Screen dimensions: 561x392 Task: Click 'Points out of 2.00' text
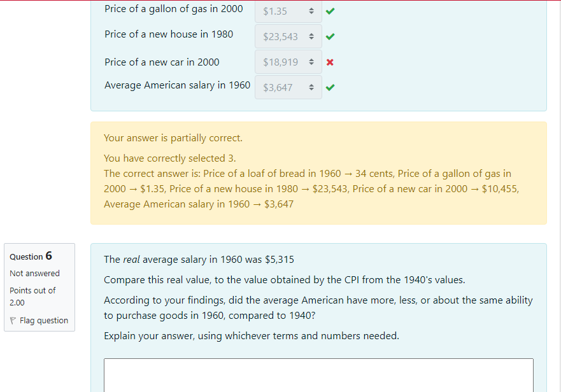tap(32, 297)
